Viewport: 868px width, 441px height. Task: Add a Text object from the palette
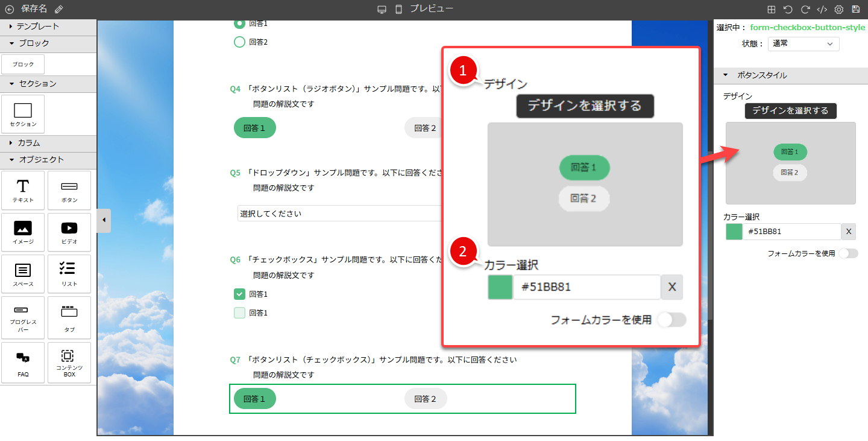(23, 190)
